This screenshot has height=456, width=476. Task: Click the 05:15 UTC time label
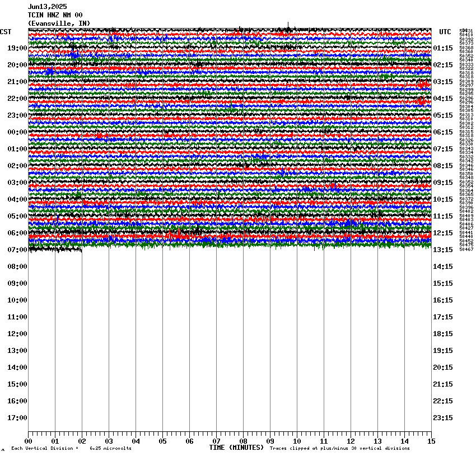tap(443, 115)
